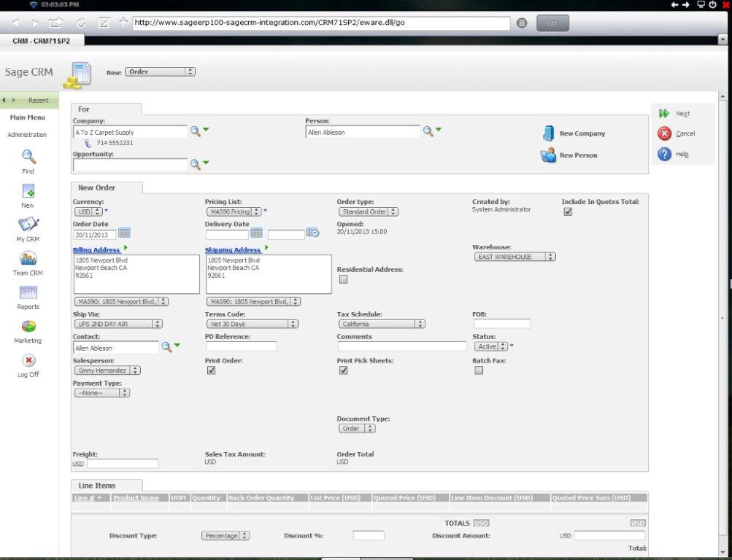Enable the Batch Fax checkbox
732x560 pixels.
[x=479, y=370]
